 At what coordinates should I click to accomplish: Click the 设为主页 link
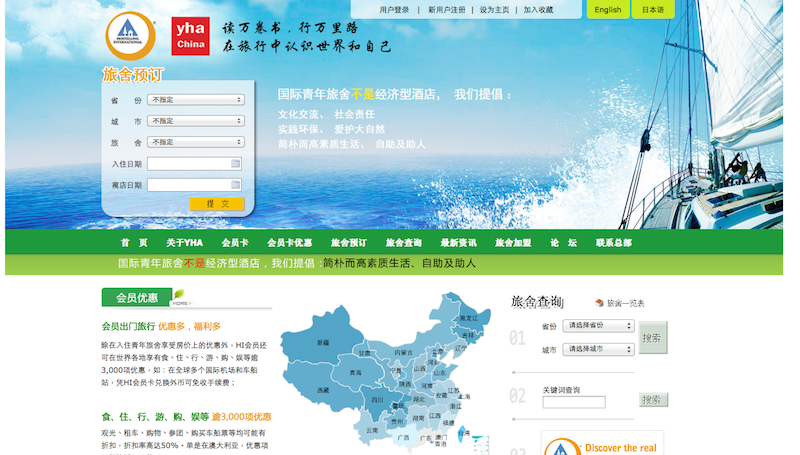pyautogui.click(x=494, y=10)
